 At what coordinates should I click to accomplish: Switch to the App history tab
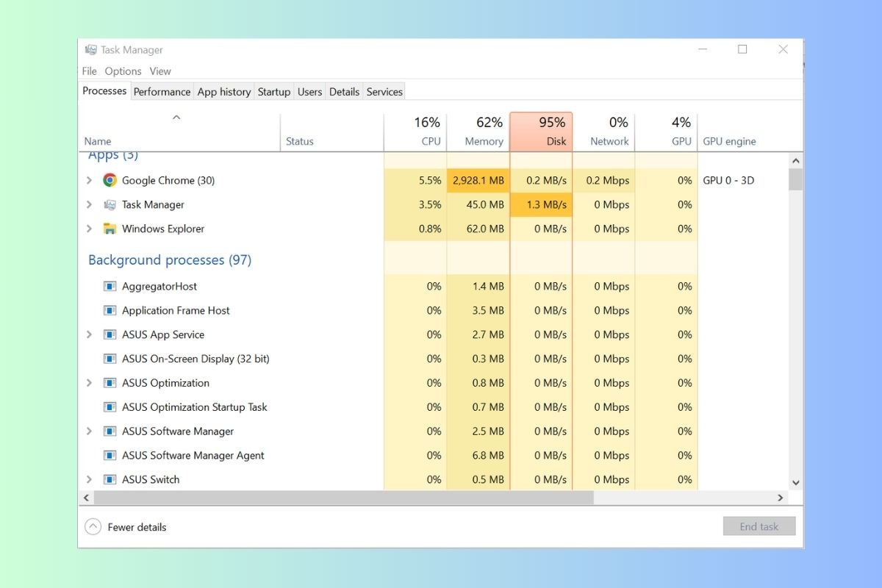pyautogui.click(x=224, y=92)
